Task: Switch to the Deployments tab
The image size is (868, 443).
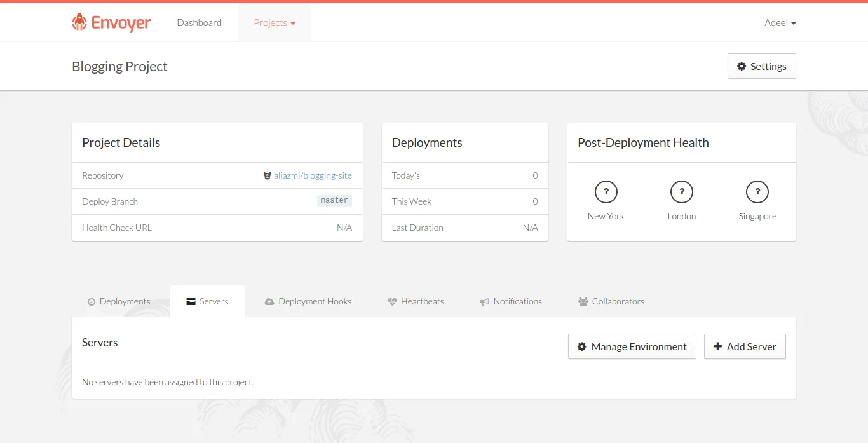Action: 119,301
